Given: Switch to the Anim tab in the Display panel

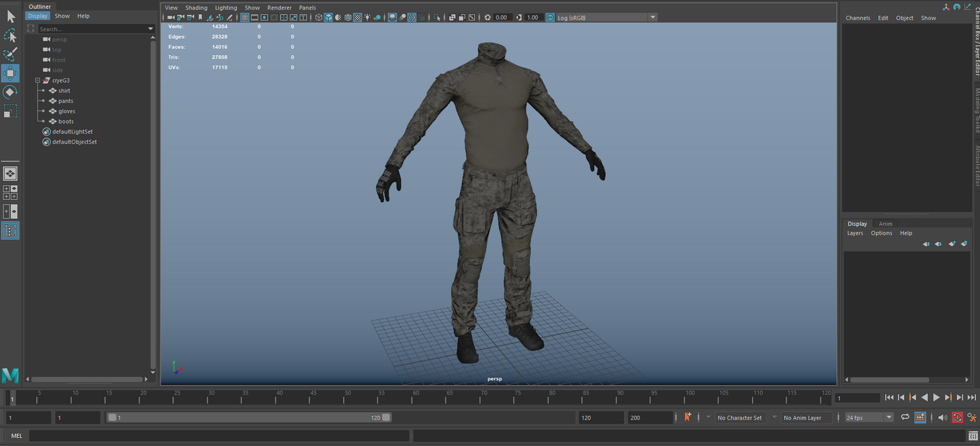Looking at the screenshot, I should pyautogui.click(x=886, y=224).
